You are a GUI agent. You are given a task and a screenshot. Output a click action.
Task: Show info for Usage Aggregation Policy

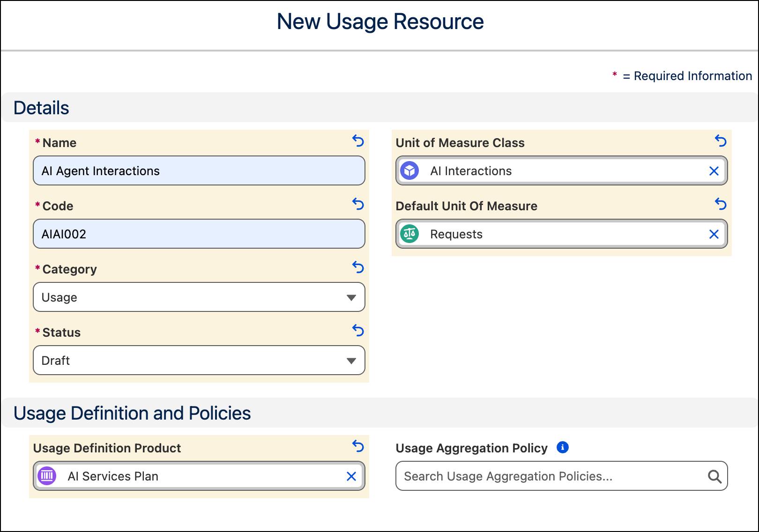tap(563, 447)
